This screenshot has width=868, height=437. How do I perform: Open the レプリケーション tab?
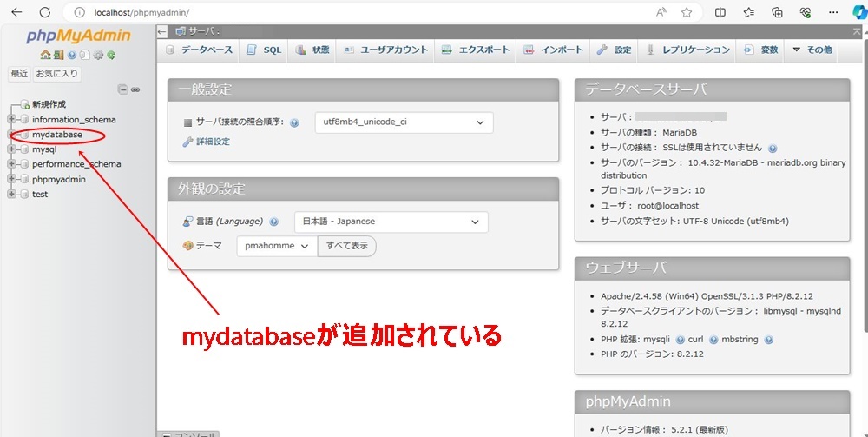point(688,50)
